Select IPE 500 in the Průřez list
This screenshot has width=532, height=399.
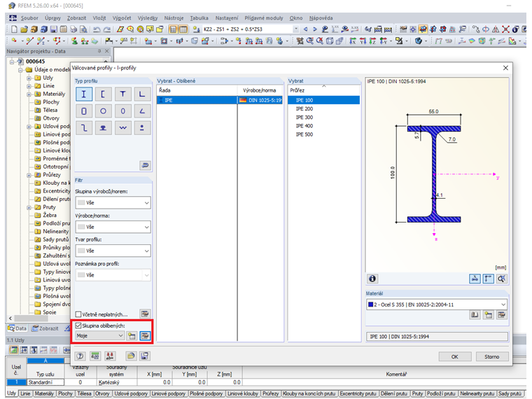coord(323,134)
